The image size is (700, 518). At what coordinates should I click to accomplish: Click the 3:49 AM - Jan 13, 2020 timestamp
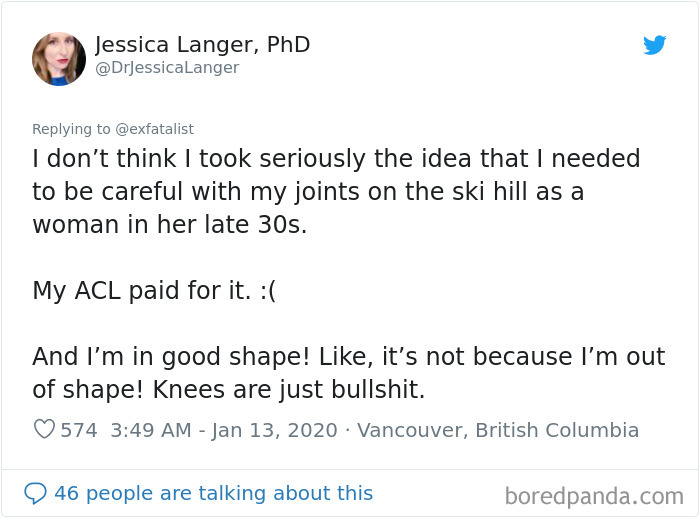click(225, 430)
